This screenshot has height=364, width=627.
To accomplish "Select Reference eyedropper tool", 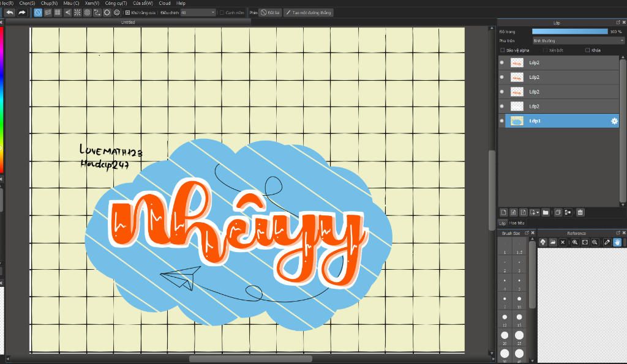I will tap(607, 242).
